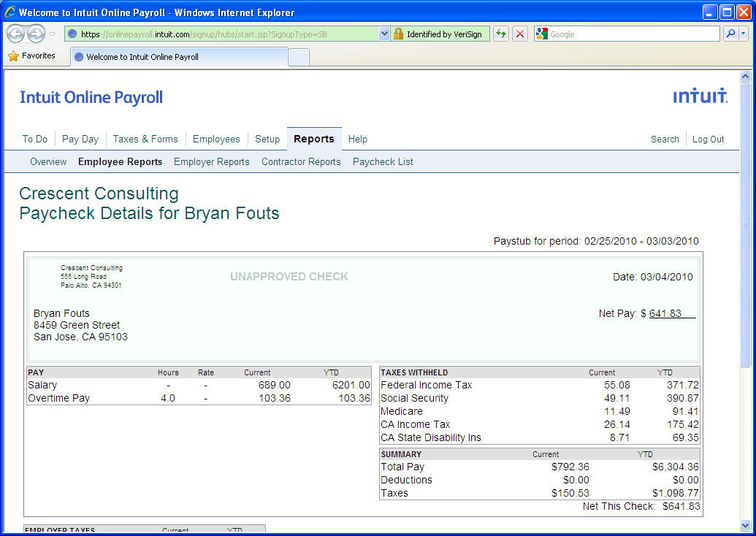Select the Reports tab
Viewport: 756px width, 536px height.
click(314, 139)
